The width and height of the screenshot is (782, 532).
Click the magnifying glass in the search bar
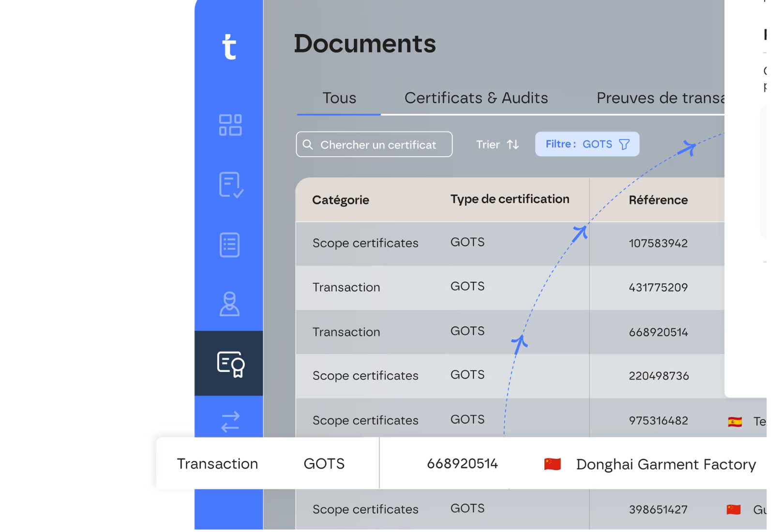tap(310, 144)
